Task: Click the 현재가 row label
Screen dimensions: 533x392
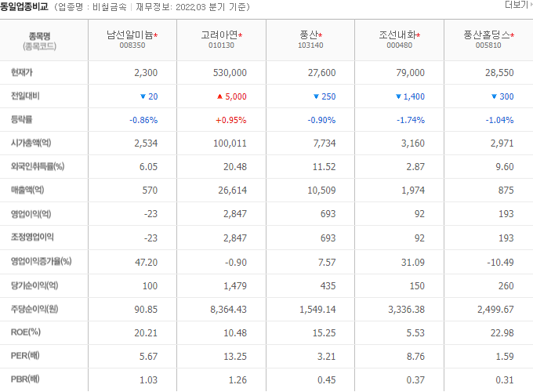Action: (x=22, y=72)
